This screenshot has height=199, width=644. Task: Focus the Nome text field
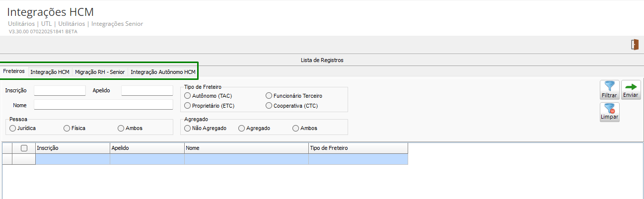pyautogui.click(x=103, y=105)
